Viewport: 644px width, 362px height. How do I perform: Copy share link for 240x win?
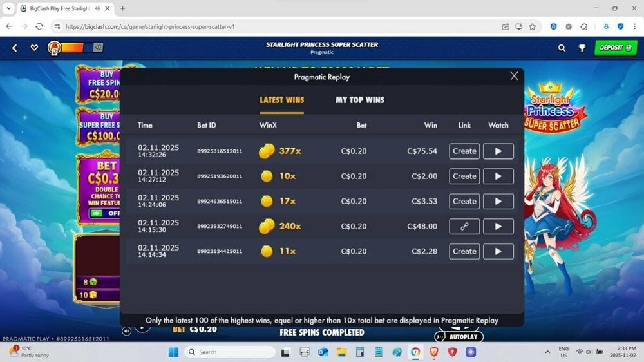pyautogui.click(x=464, y=227)
